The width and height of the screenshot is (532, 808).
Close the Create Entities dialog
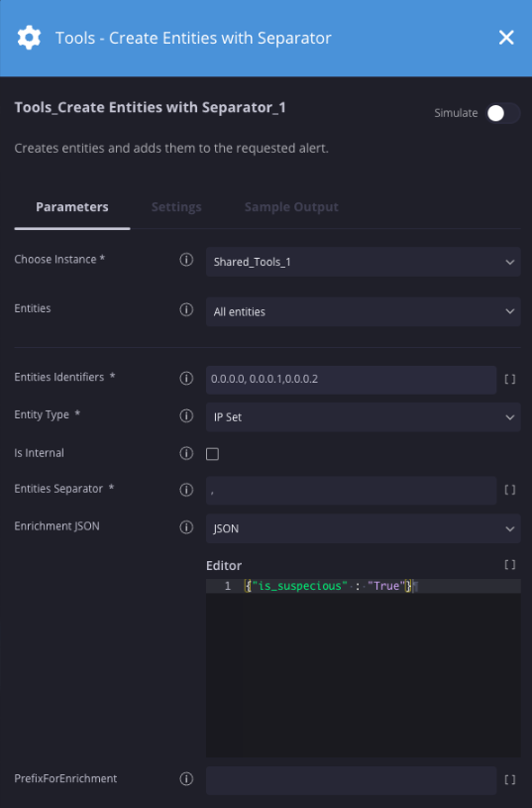pyautogui.click(x=506, y=37)
